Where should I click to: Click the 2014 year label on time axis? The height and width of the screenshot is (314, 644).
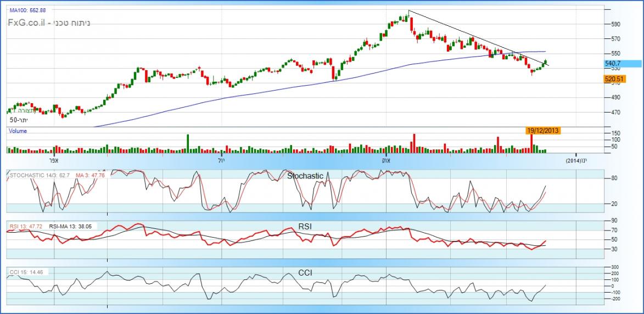click(573, 161)
